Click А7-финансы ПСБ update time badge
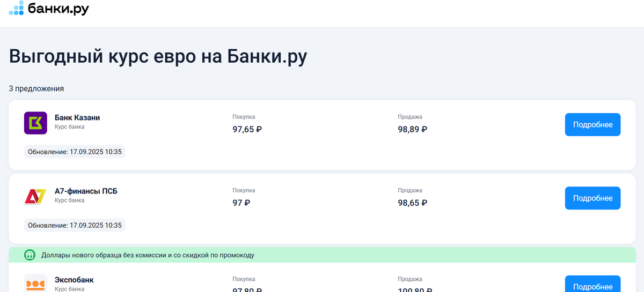Image resolution: width=644 pixels, height=292 pixels. pyautogui.click(x=75, y=225)
